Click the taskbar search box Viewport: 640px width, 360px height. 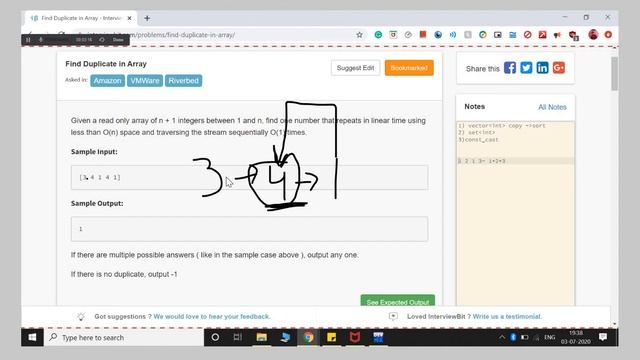point(124,338)
